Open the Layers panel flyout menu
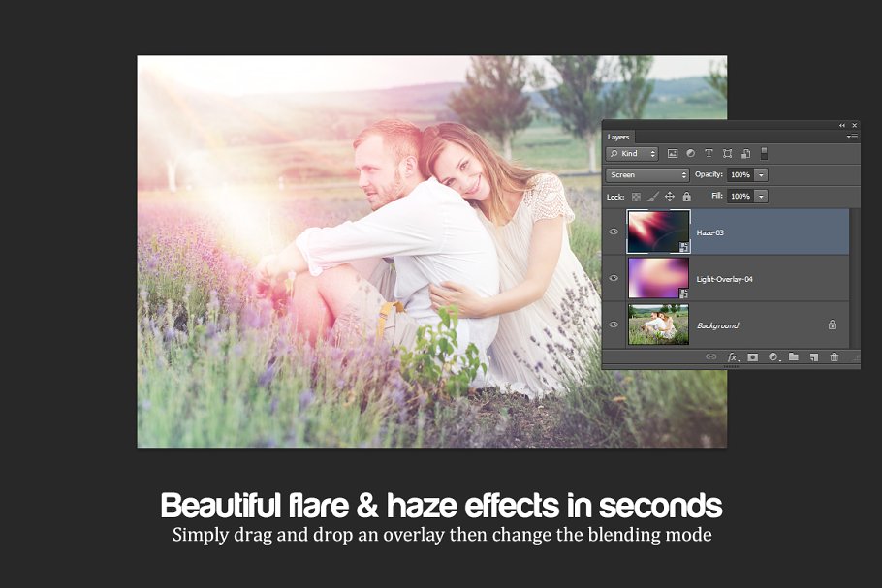Screen dimensions: 882x588 pos(852,135)
